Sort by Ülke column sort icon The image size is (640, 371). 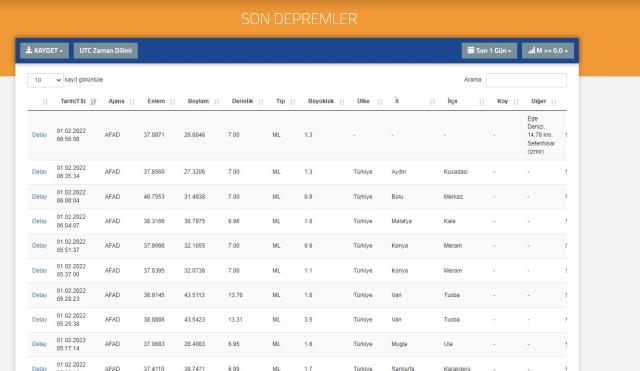380,102
